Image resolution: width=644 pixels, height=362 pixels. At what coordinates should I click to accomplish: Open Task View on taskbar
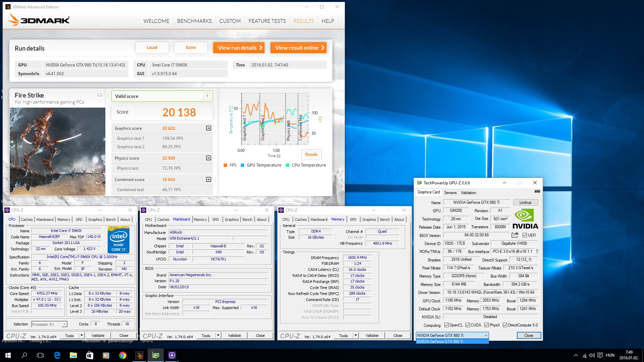pos(40,355)
